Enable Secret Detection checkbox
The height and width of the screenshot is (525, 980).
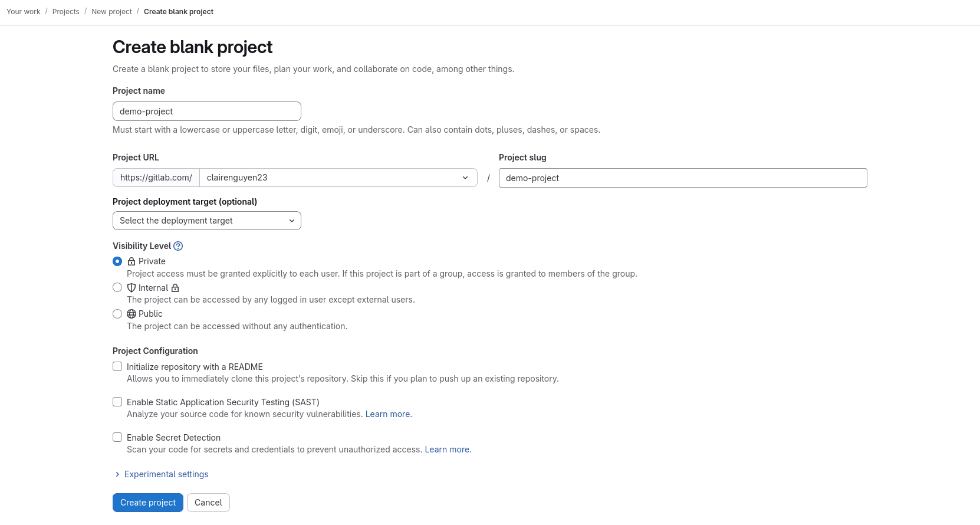[x=117, y=437]
